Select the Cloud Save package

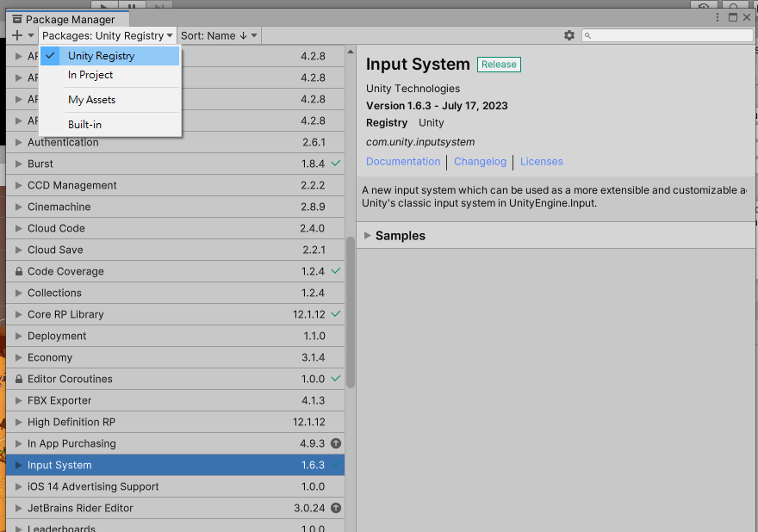175,250
